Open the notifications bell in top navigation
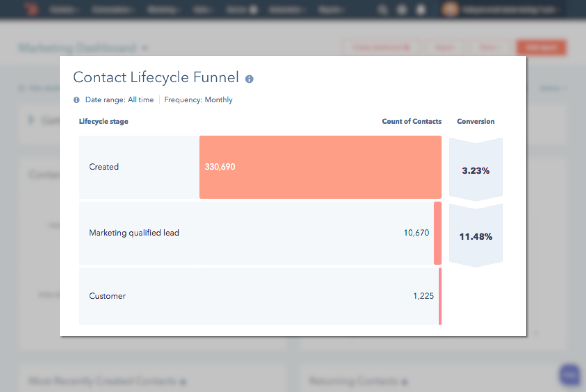Screen dimensions: 586x392 click(420, 9)
